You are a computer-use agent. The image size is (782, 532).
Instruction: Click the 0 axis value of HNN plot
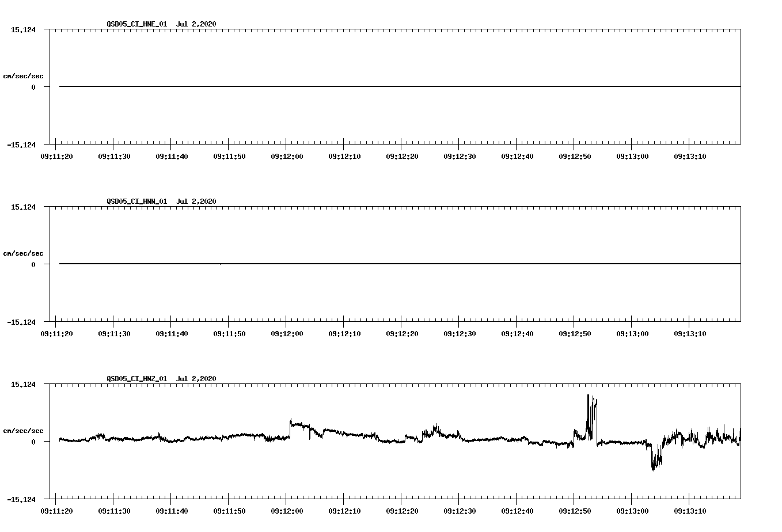(33, 265)
